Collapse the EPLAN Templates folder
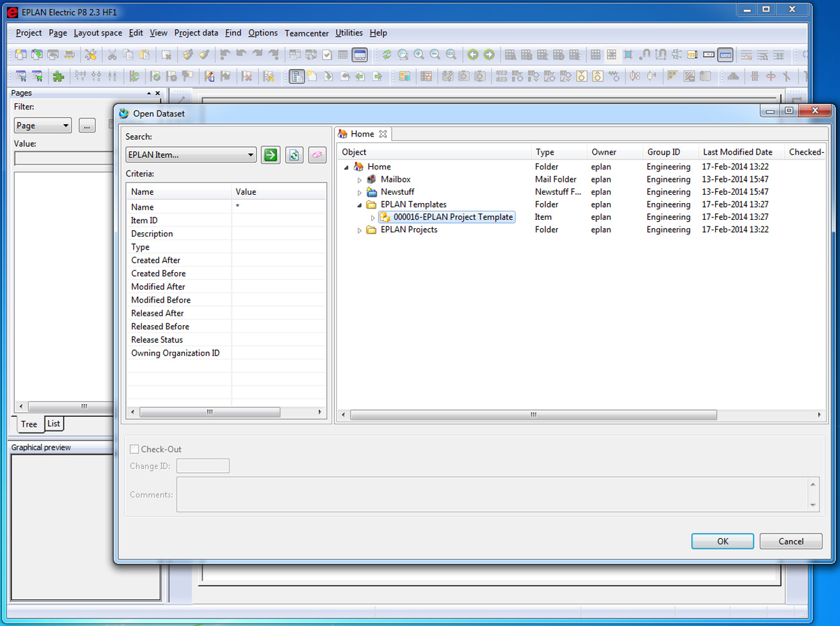Screen dimensions: 840x626 (360, 205)
